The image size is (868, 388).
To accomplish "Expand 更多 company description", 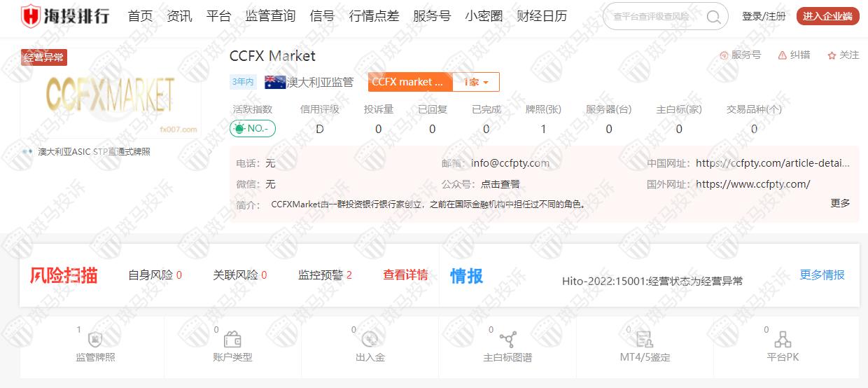I will click(x=840, y=203).
